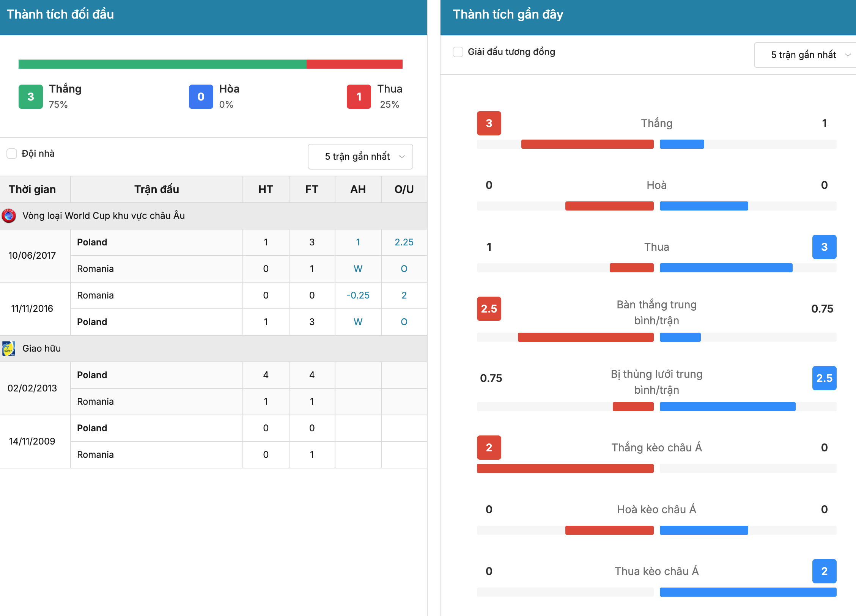Click the red 2.5 Bàn thắng trung bình badge
Viewport: 856px width, 616px height.
tap(489, 309)
